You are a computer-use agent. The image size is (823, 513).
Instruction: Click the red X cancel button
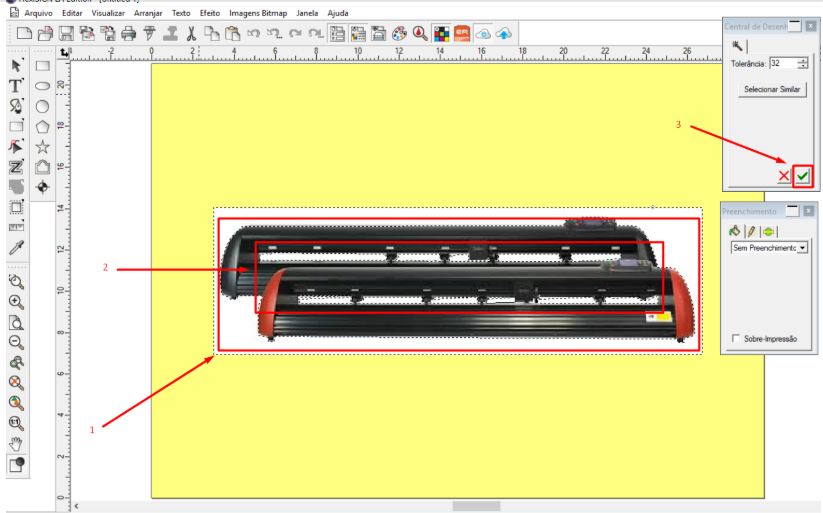(x=783, y=176)
